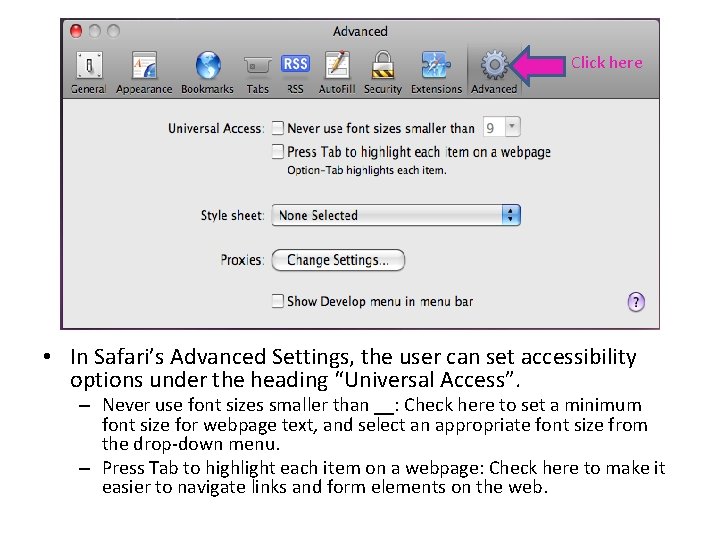Click the Option-Tab highlights each item note

click(x=367, y=170)
